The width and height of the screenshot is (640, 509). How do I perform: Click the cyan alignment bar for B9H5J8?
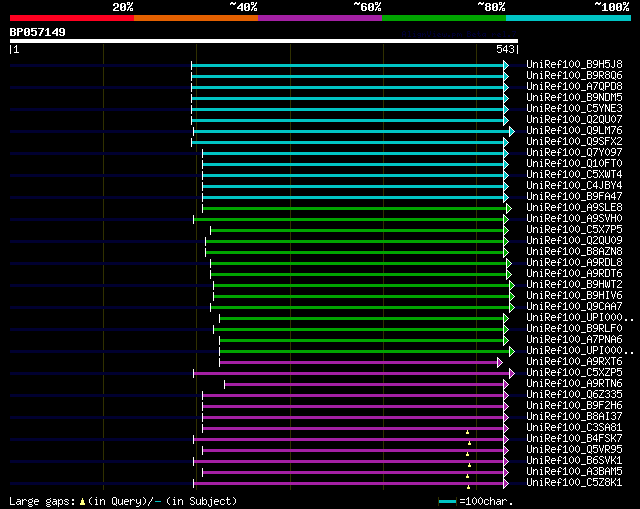pos(347,66)
